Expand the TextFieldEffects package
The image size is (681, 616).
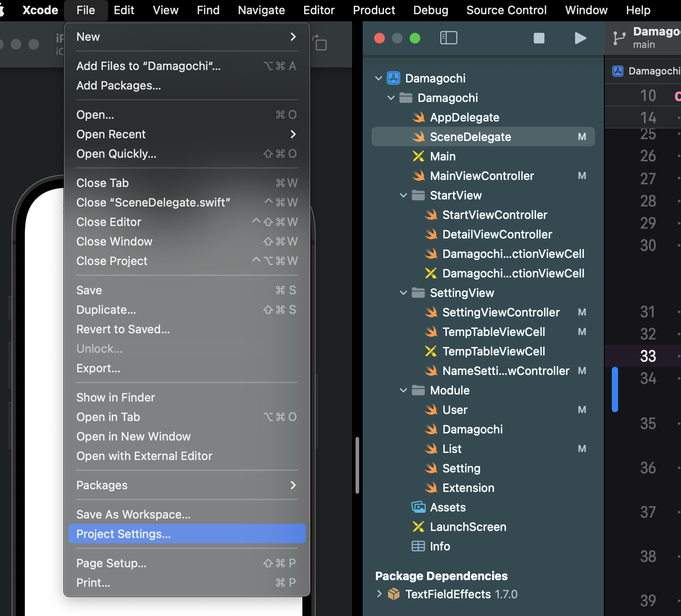(x=379, y=594)
